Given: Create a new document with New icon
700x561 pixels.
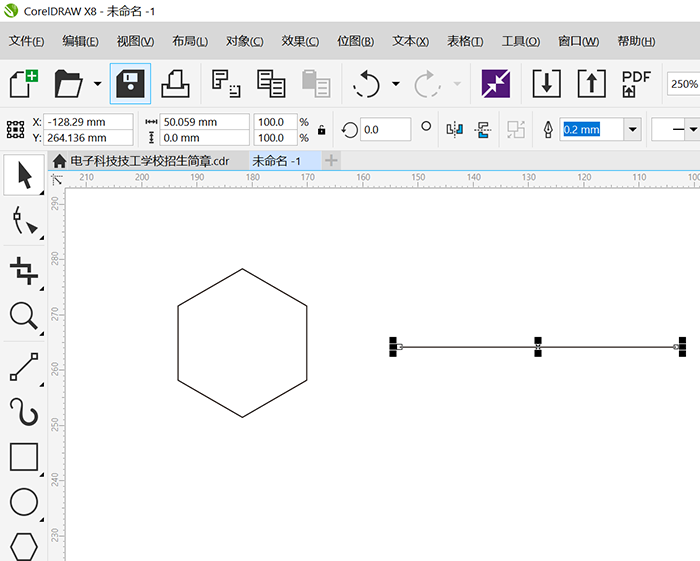Looking at the screenshot, I should click(x=24, y=83).
